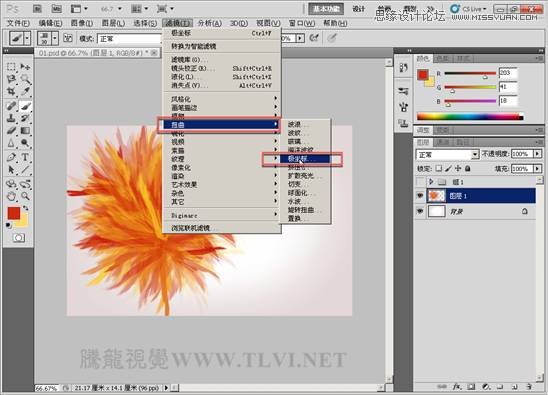Open layer blend mode dropdown 正常
Image resolution: width=548 pixels, height=395 pixels.
447,154
